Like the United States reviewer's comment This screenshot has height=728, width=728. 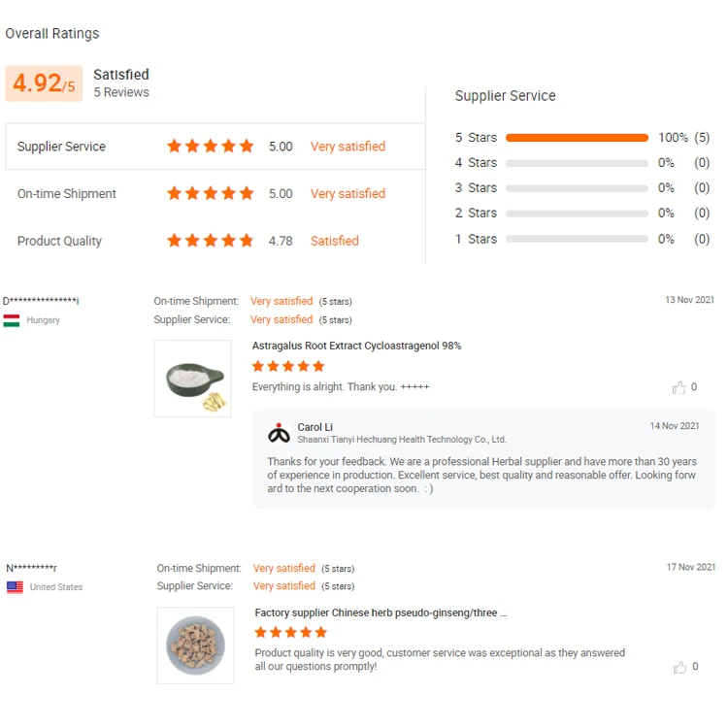(x=678, y=668)
